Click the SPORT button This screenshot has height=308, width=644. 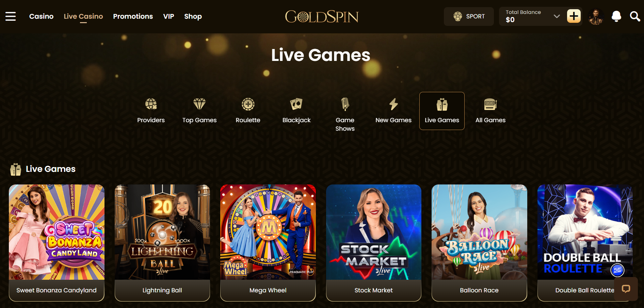point(469,16)
